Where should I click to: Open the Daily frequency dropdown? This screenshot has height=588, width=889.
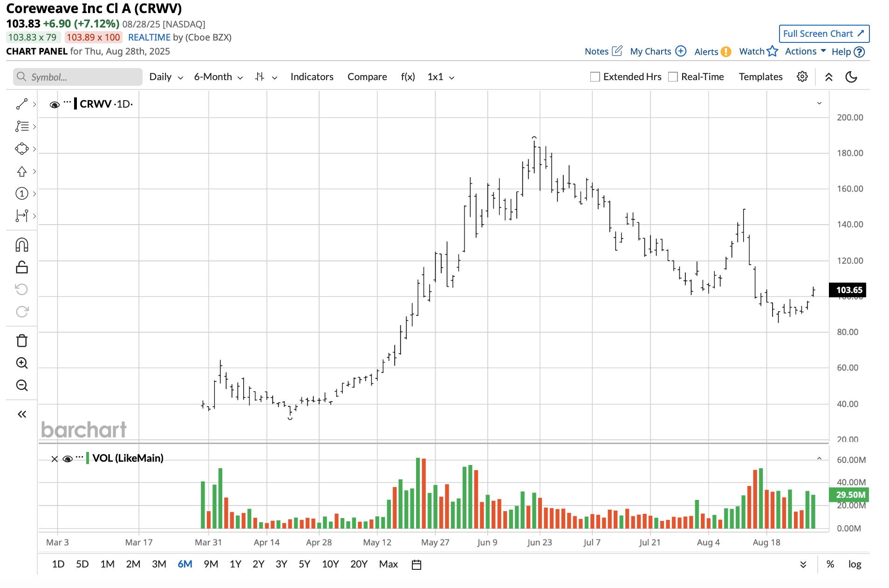coord(166,77)
